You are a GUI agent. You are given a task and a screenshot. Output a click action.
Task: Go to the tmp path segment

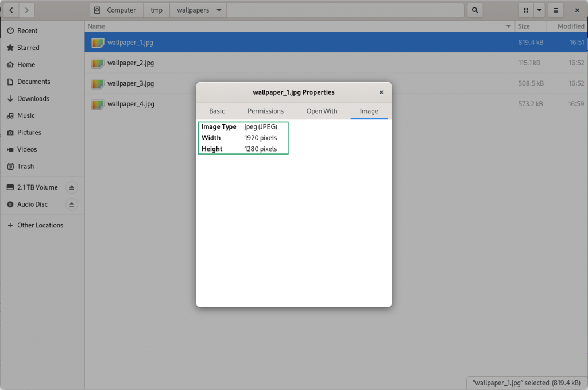click(156, 10)
